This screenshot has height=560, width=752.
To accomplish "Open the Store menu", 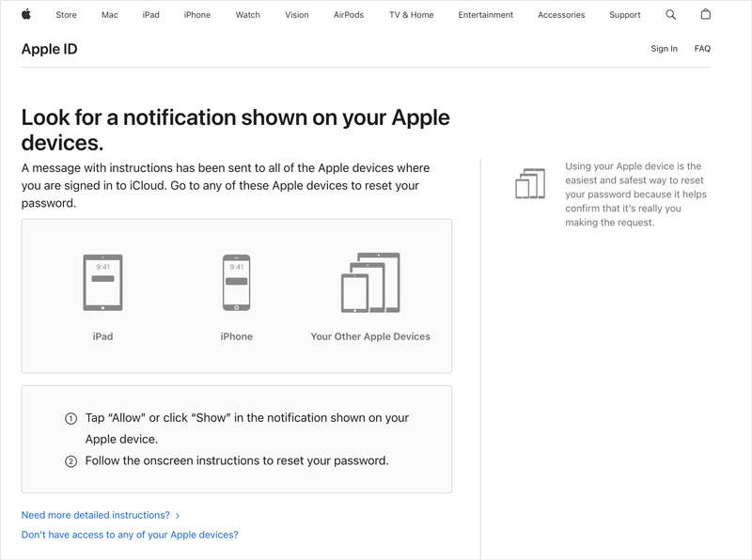I will point(66,15).
